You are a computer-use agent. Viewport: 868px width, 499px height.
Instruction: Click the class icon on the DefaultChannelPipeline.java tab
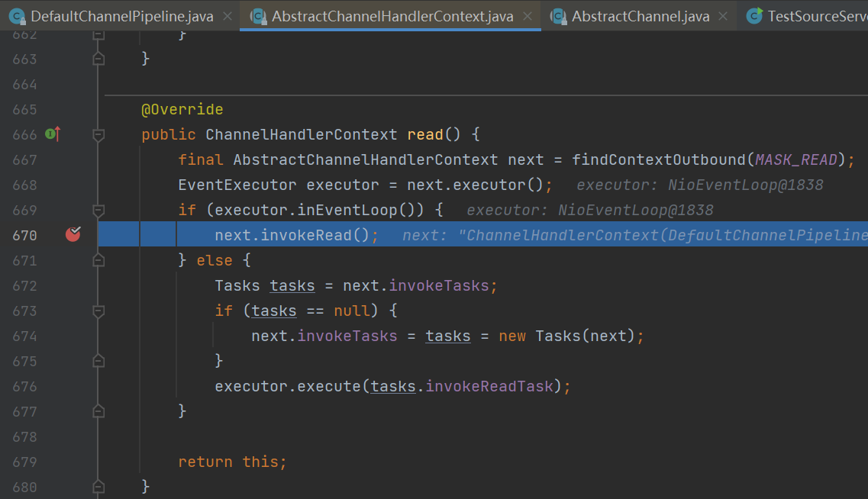(x=17, y=16)
